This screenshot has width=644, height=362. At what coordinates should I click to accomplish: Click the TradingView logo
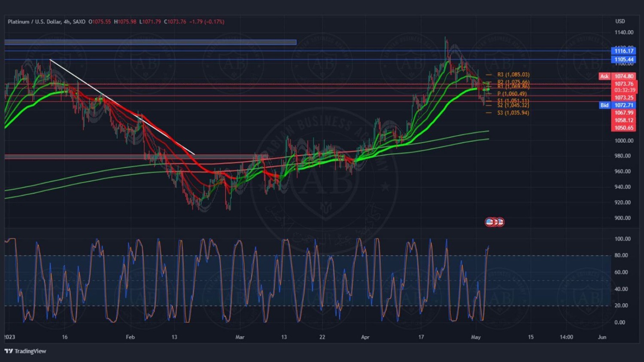coord(25,351)
